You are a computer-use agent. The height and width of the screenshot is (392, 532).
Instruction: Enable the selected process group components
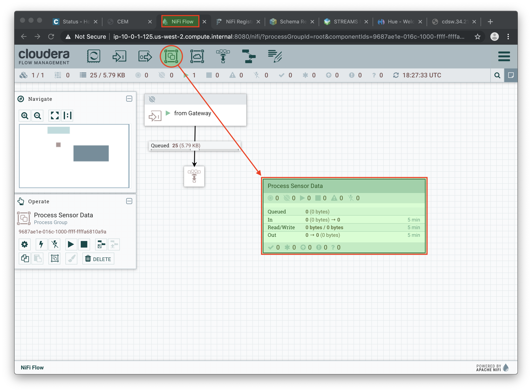coord(41,244)
